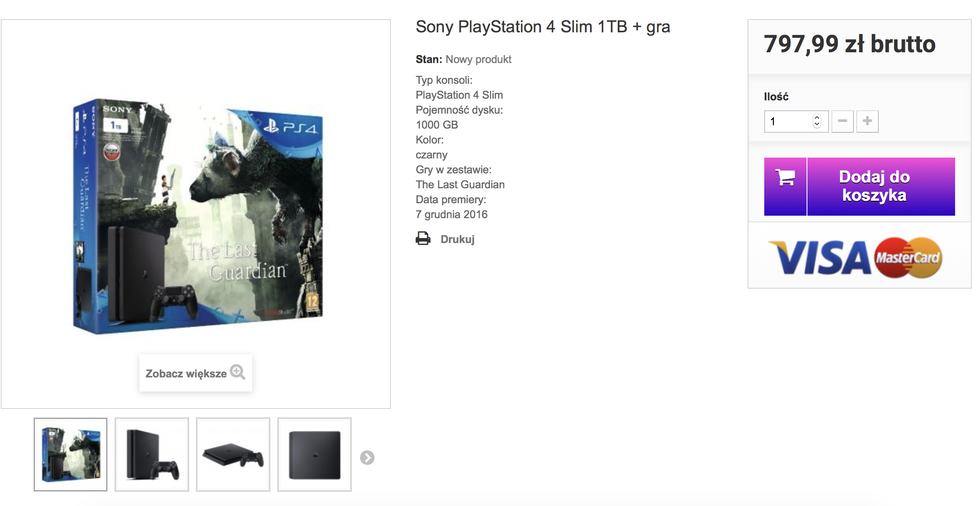The image size is (980, 506).
Task: Click the quantity spinner up arrow
Action: click(x=817, y=117)
